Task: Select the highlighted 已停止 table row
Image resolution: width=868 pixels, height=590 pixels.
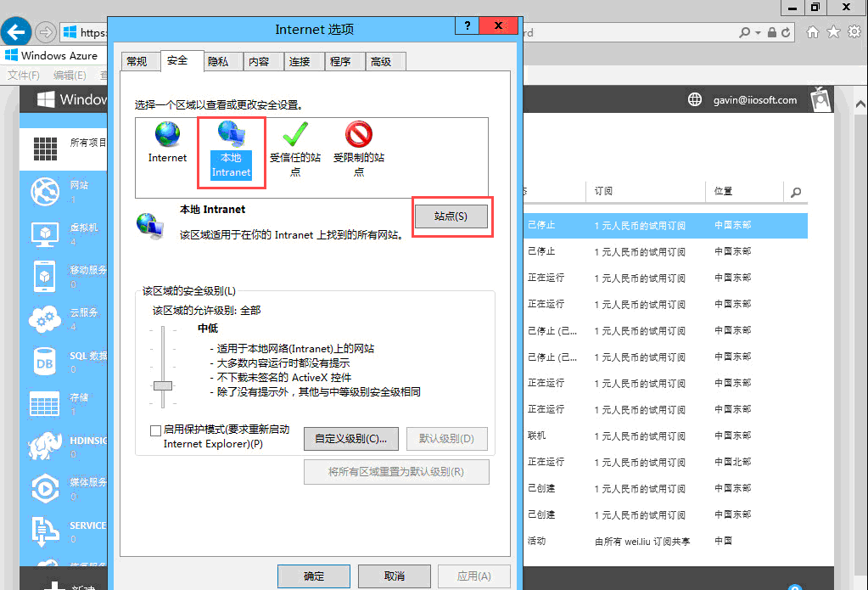Action: coord(665,226)
